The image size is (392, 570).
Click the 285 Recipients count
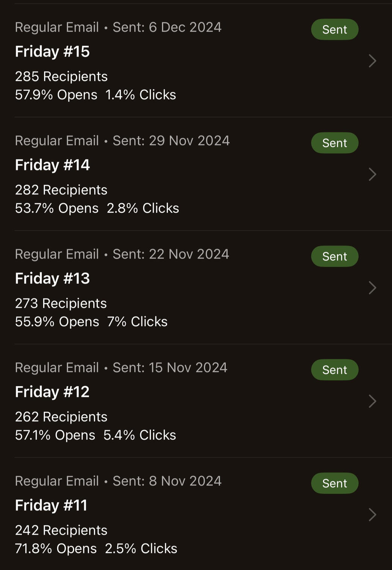(x=61, y=76)
